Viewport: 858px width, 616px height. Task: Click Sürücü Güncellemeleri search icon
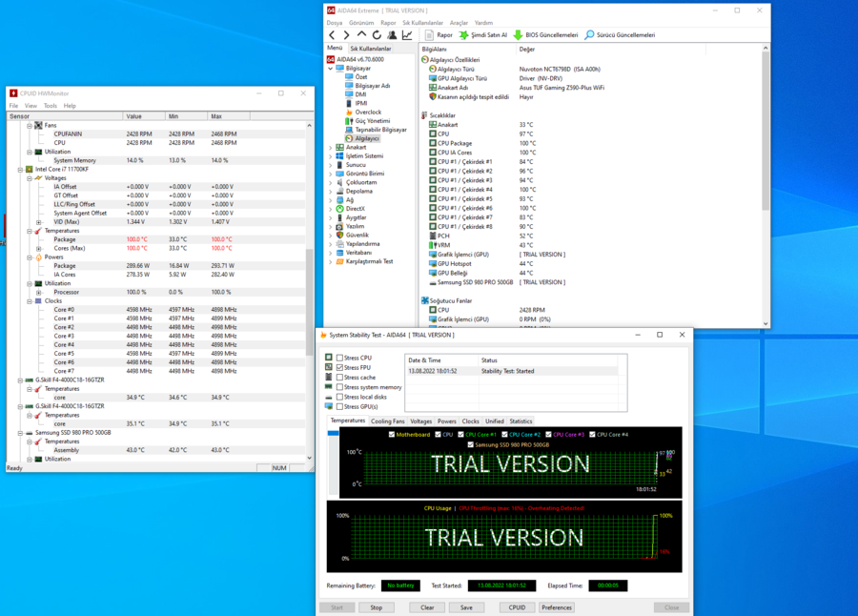[x=589, y=35]
